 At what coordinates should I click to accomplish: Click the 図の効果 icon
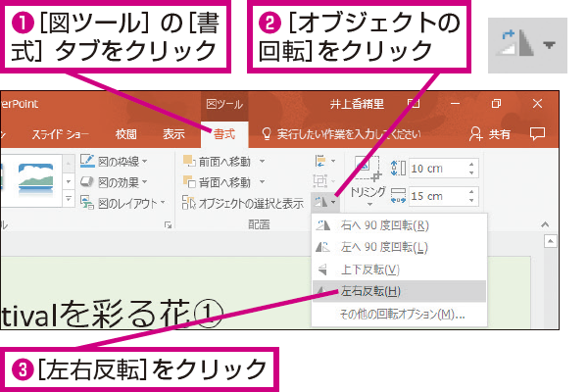(x=87, y=182)
